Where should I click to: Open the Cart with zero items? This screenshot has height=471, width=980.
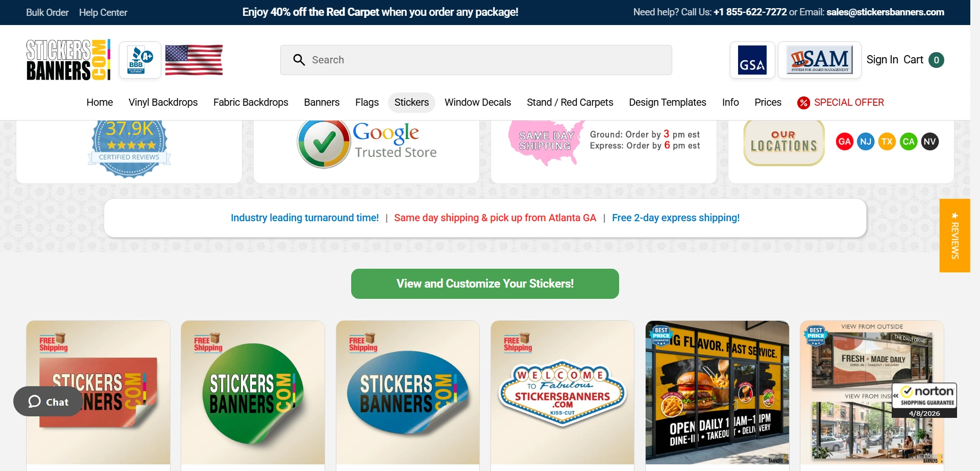coord(923,60)
